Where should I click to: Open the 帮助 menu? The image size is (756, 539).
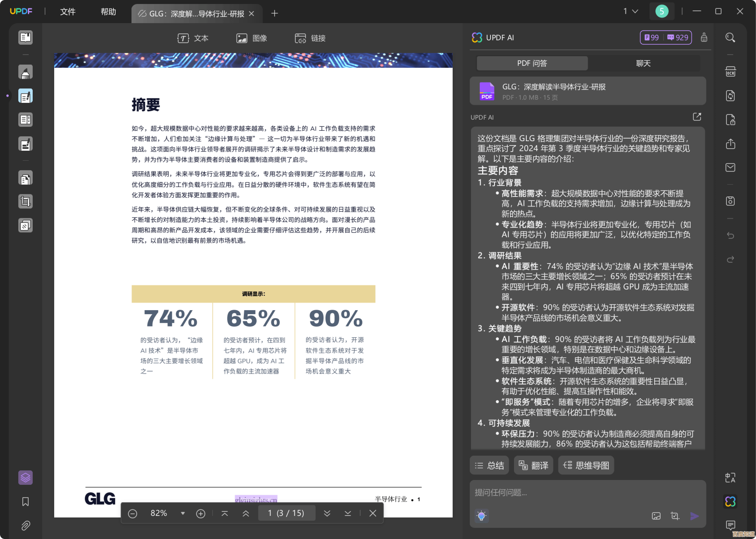pyautogui.click(x=108, y=12)
